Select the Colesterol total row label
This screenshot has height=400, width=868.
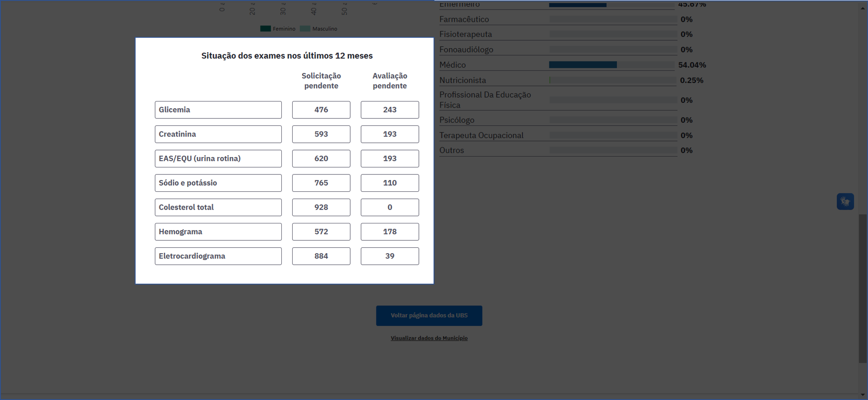coord(218,207)
